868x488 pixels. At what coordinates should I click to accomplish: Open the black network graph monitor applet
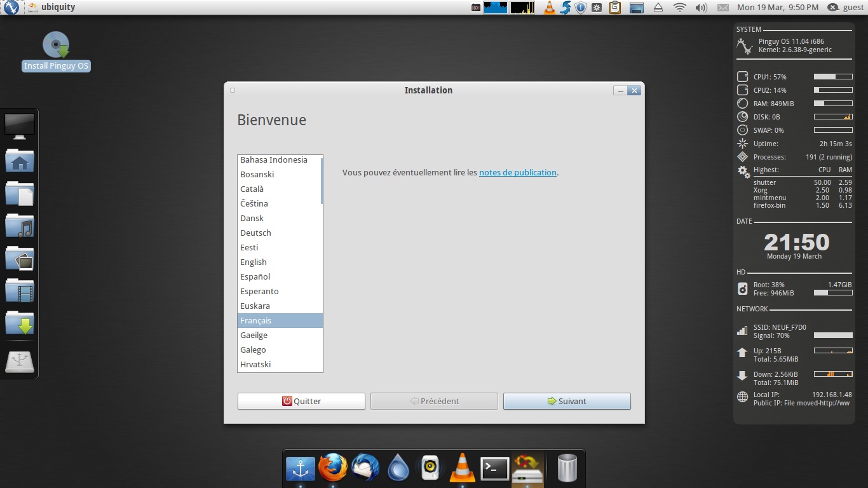[522, 8]
